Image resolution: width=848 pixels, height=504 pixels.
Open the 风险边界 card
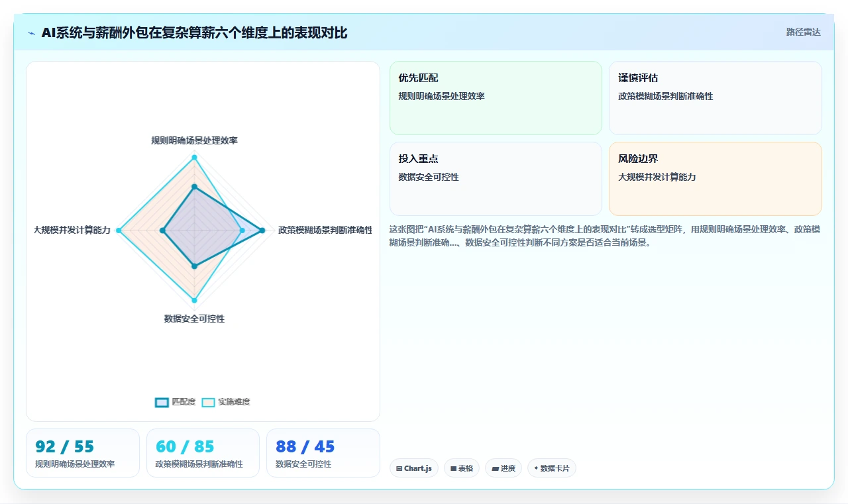point(715,179)
